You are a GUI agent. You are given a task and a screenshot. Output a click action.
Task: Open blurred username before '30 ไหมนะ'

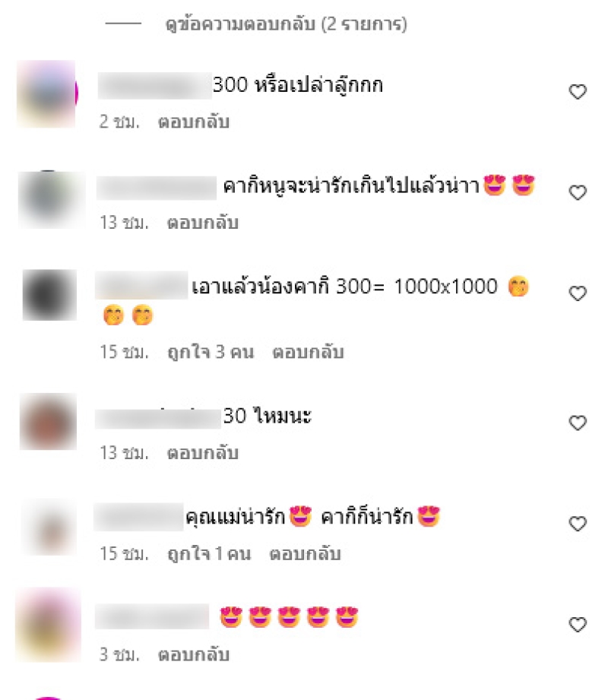(x=158, y=418)
